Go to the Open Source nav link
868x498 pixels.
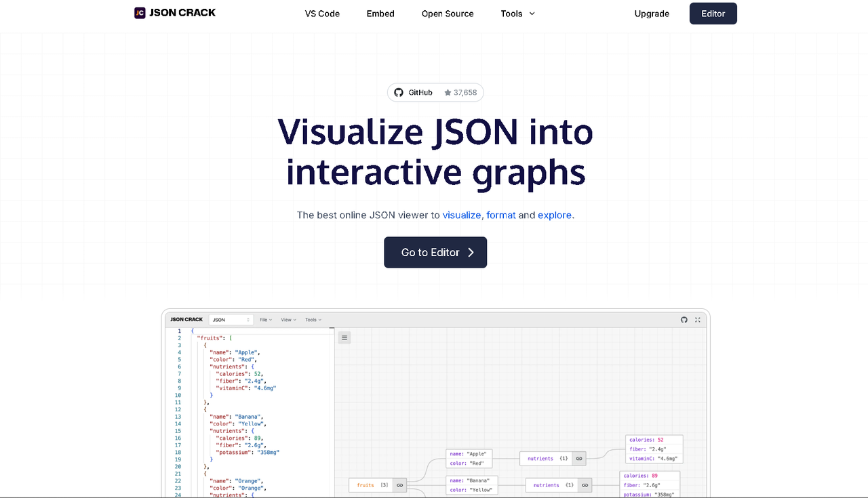[448, 14]
